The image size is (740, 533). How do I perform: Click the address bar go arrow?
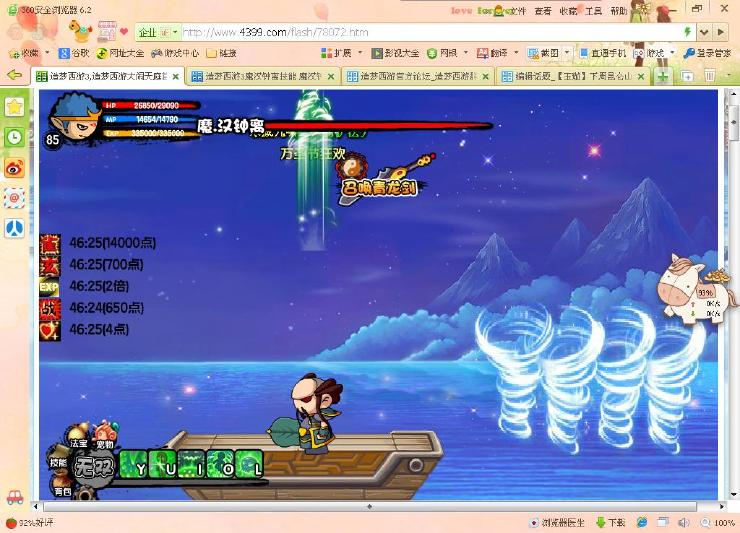pyautogui.click(x=720, y=32)
